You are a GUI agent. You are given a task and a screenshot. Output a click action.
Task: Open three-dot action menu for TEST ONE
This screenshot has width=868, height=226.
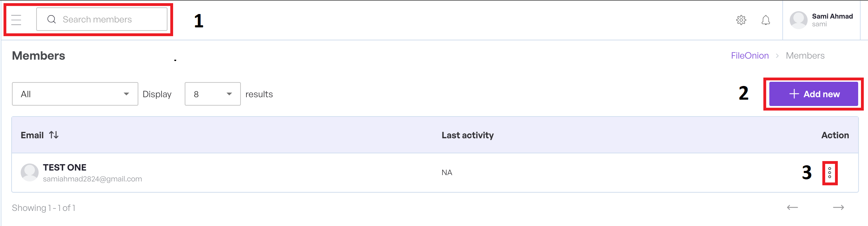[830, 173]
